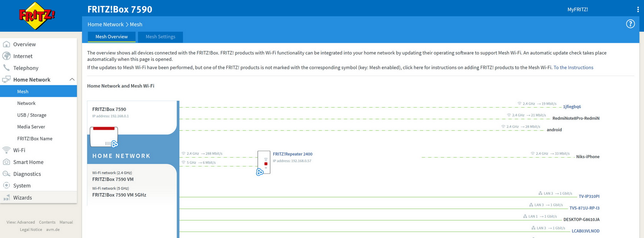Switch to the Mesh Overview tab
The width and height of the screenshot is (644, 238).
click(x=112, y=37)
